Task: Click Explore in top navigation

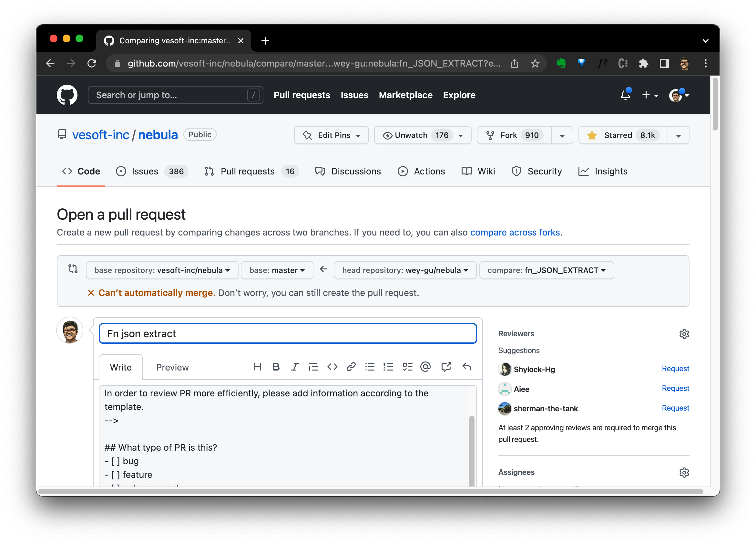Action: [459, 95]
